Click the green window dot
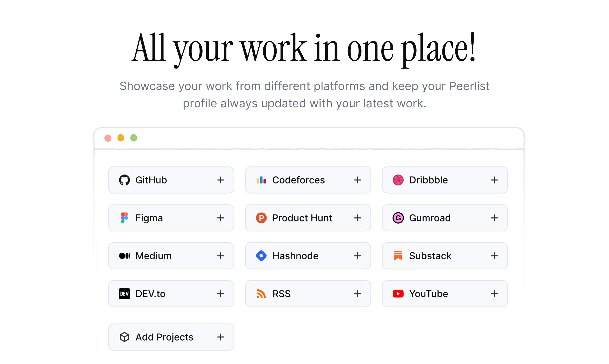 [x=133, y=138]
